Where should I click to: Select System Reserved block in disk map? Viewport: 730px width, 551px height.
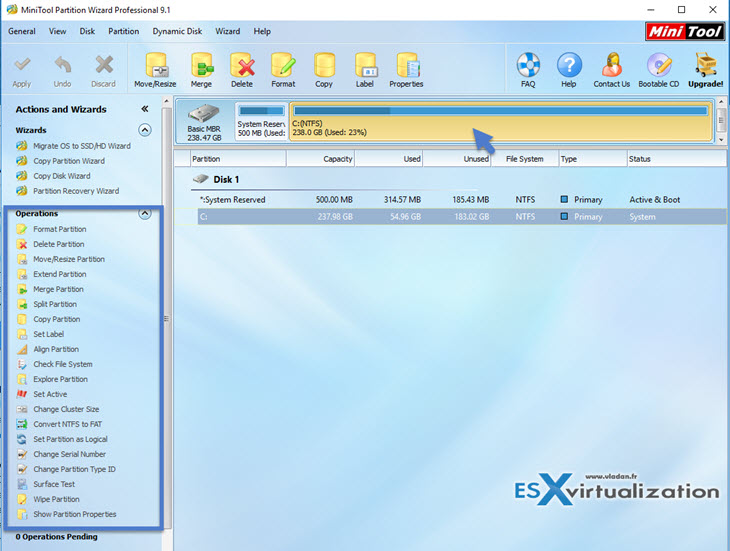click(261, 122)
